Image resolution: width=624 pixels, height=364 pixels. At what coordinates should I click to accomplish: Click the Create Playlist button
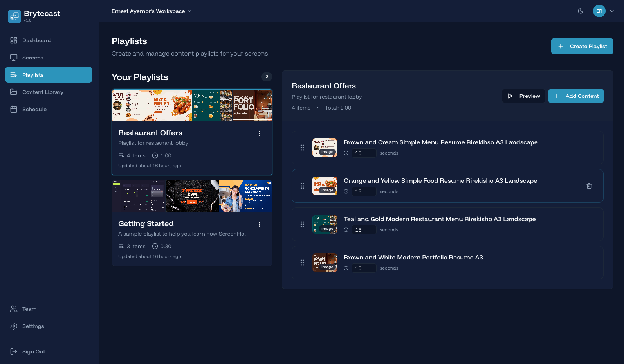(582, 46)
